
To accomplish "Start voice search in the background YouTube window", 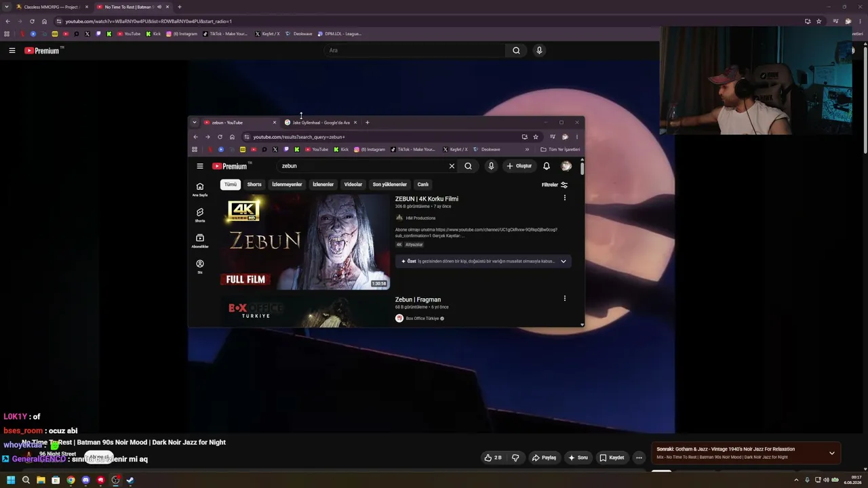I will pyautogui.click(x=539, y=50).
